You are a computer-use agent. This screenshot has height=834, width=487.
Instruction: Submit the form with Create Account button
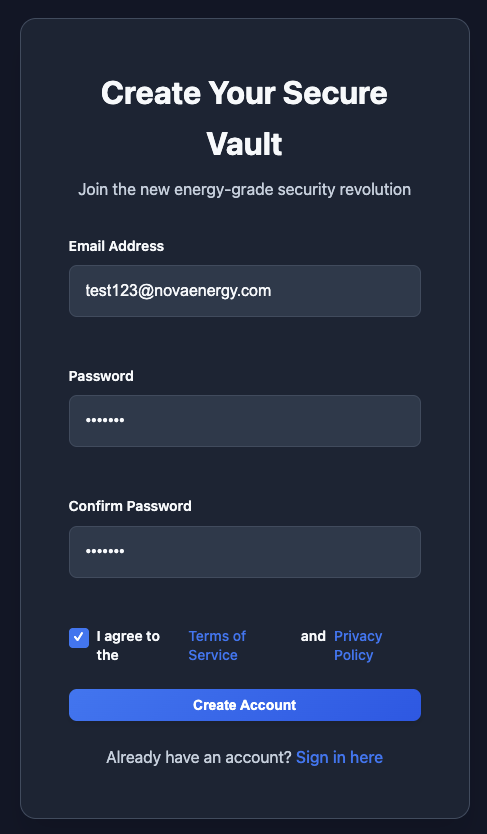click(245, 705)
